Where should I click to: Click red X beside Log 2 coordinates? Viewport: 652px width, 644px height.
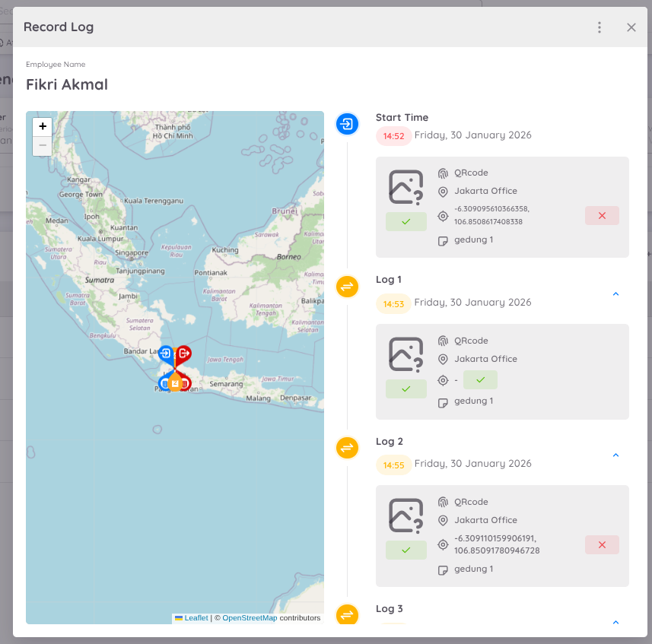click(x=602, y=544)
